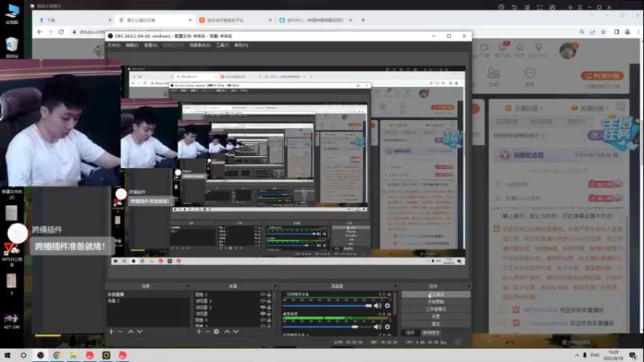Image resolution: width=644 pixels, height=362 pixels.
Task: Switch to the 快手创作者服务平台 Chrome tab
Action: coord(234,19)
